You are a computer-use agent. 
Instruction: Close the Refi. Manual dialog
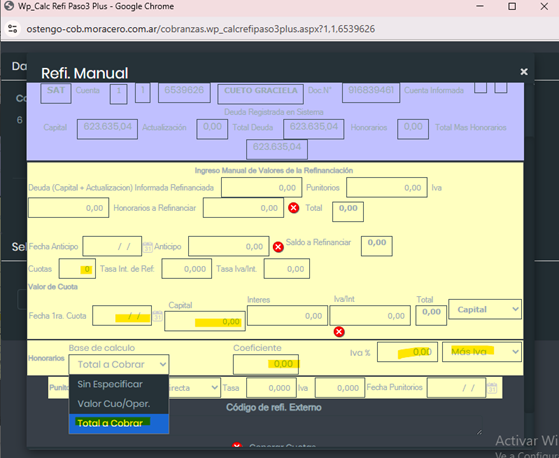click(x=524, y=72)
